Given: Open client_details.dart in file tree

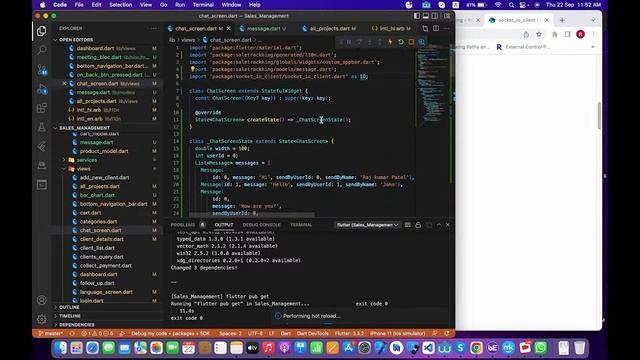Looking at the screenshot, I should [x=102, y=239].
